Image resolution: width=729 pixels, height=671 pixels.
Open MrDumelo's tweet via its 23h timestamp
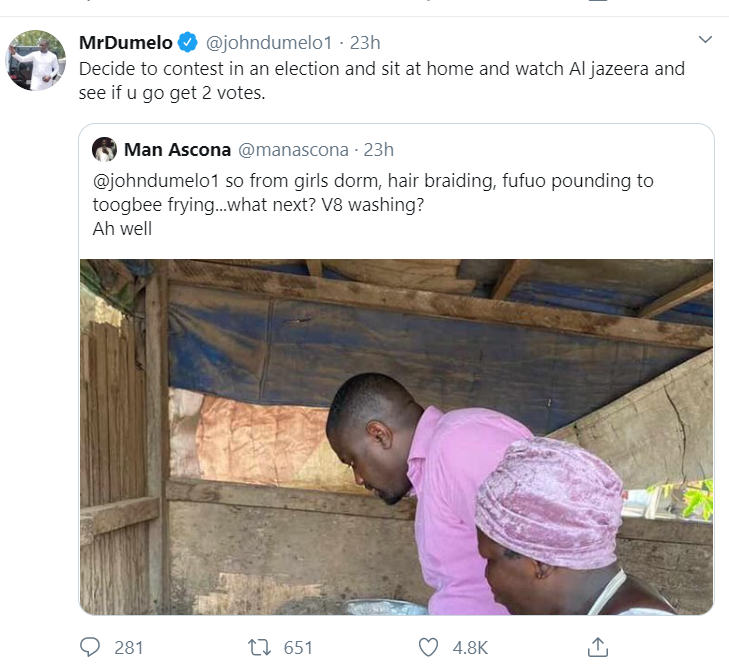pos(363,43)
